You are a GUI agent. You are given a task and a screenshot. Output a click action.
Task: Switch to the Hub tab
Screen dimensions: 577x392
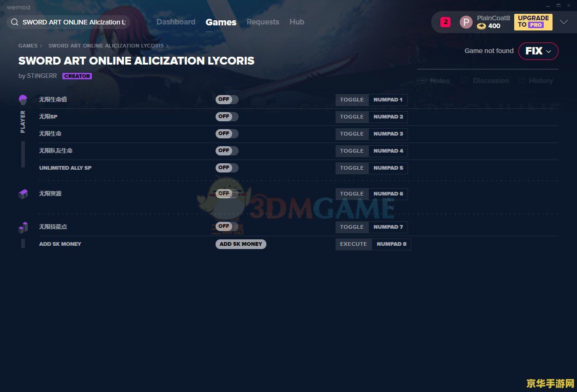coord(297,22)
